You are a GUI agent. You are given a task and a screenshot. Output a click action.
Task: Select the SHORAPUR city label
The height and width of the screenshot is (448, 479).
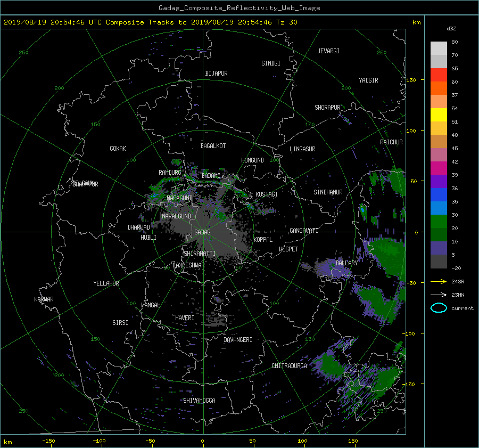point(327,108)
